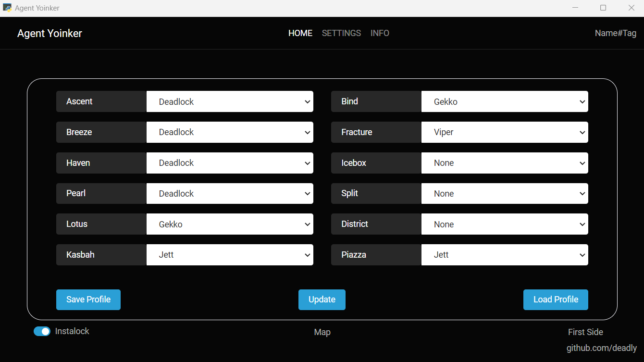Open the Icebox agent dropdown
The image size is (644, 362).
505,163
